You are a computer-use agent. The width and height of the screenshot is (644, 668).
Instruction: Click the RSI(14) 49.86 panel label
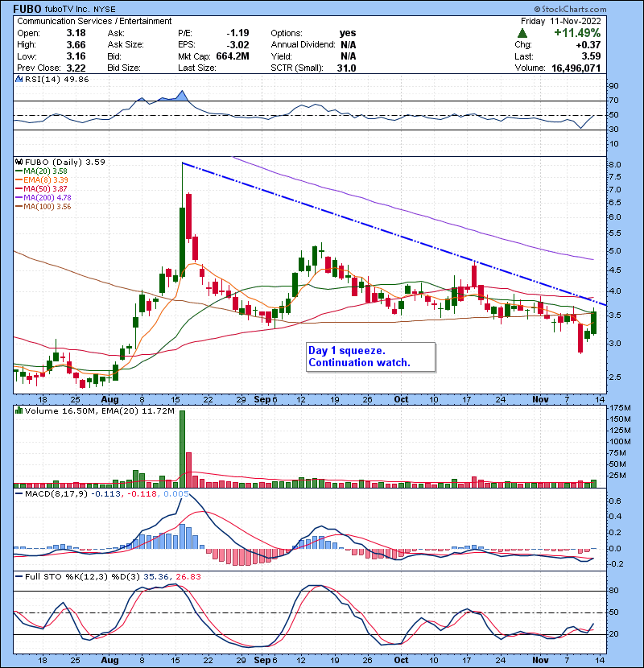(56, 80)
